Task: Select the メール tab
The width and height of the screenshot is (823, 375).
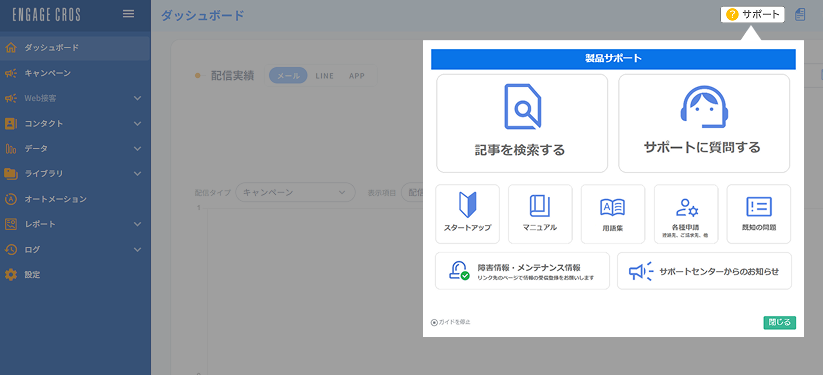Action: point(288,76)
